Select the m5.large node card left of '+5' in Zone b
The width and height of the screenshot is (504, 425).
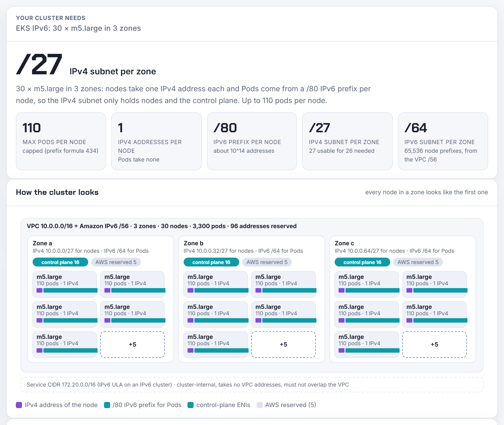coord(216,344)
